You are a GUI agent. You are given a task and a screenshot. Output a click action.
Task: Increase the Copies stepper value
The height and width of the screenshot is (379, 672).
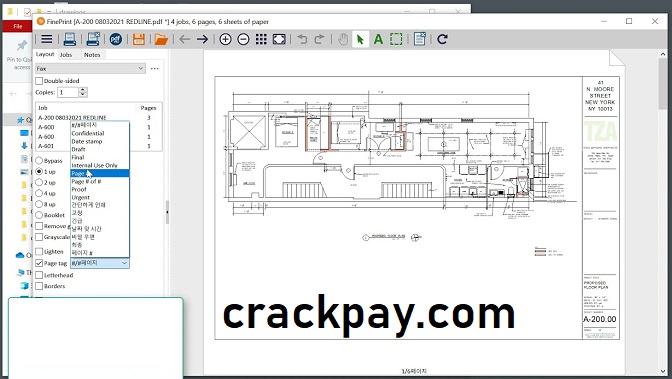tap(83, 90)
